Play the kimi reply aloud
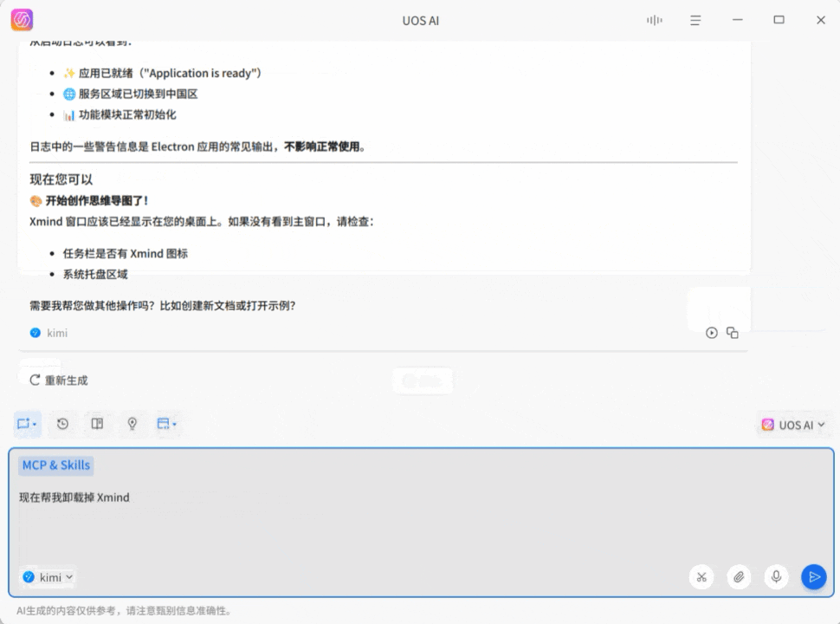This screenshot has height=624, width=840. tap(712, 333)
